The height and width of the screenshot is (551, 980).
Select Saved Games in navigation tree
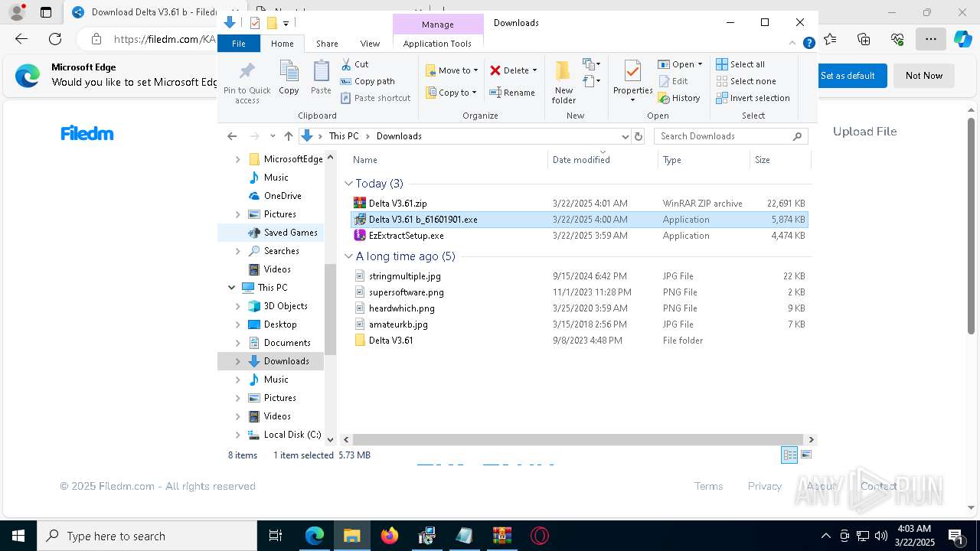pyautogui.click(x=290, y=233)
